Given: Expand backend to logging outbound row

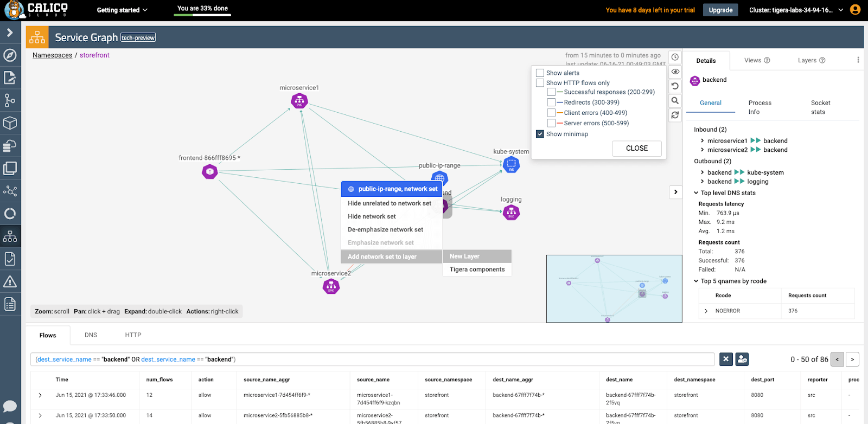Looking at the screenshot, I should (x=702, y=182).
